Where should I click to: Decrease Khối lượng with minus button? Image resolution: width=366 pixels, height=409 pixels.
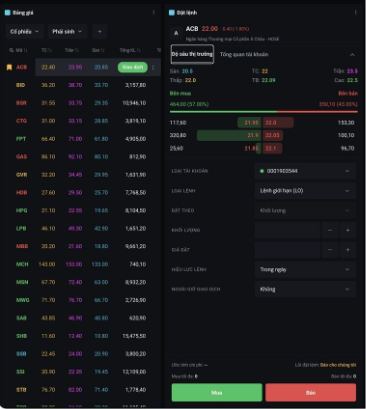click(330, 230)
